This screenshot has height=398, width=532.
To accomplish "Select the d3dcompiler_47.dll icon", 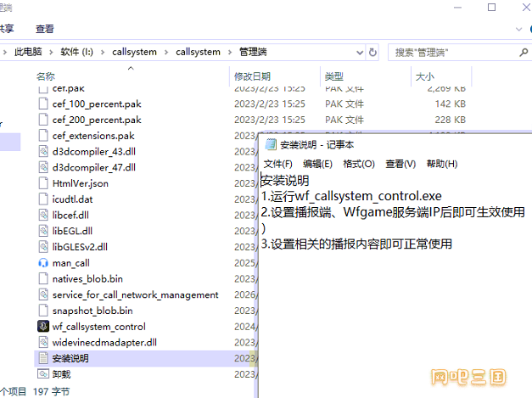I will tap(43, 167).
